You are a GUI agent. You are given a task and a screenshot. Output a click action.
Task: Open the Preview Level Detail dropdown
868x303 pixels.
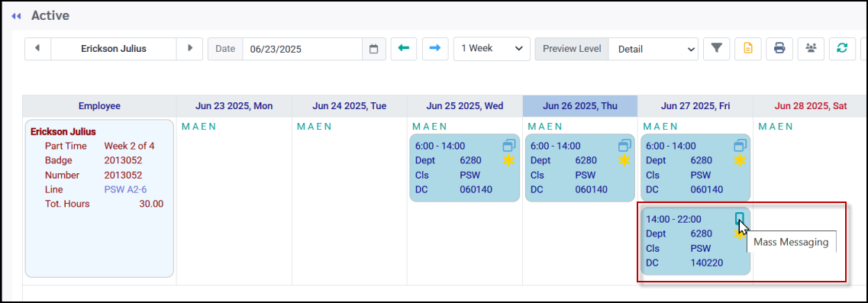tap(653, 49)
